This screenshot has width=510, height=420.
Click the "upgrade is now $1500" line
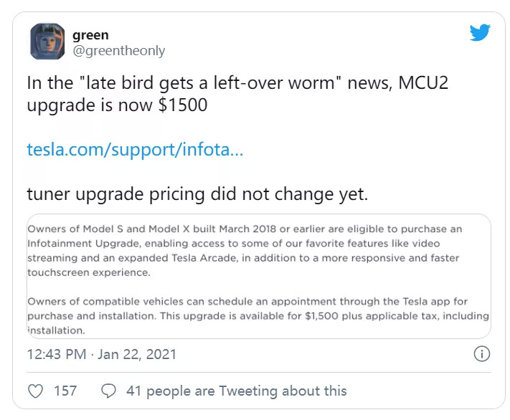(x=117, y=106)
